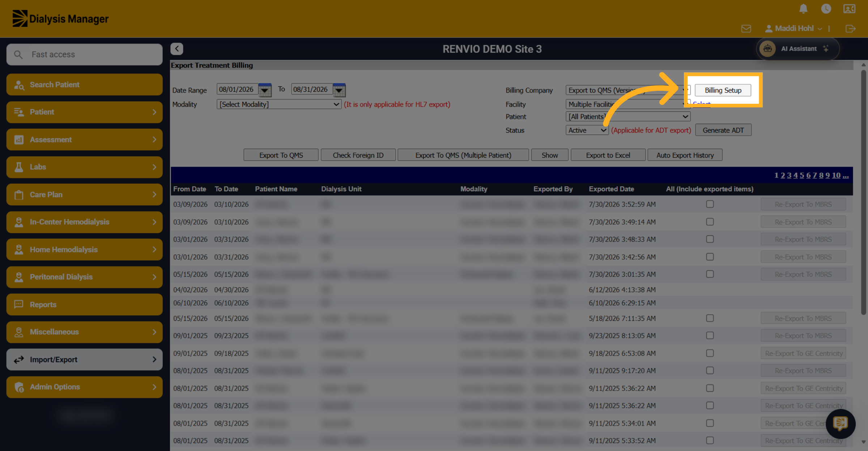Expand the Care Plan menu
The width and height of the screenshot is (868, 451).
click(x=84, y=195)
